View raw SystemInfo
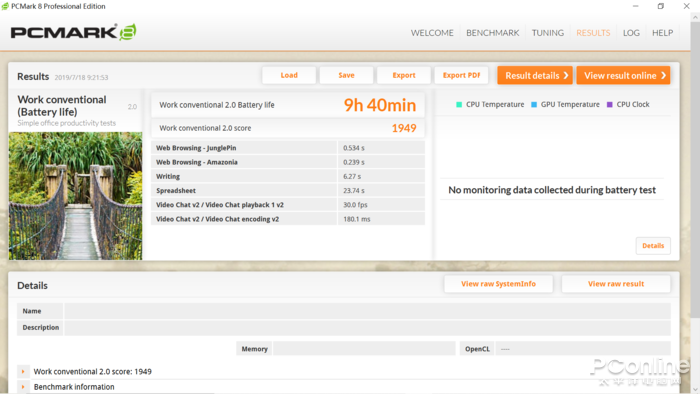700x394 pixels. (498, 284)
